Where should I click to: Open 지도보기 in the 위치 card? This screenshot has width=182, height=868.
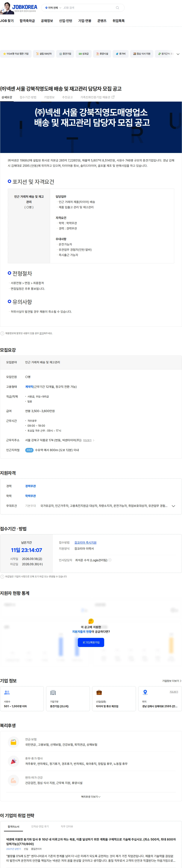tap(174, 692)
